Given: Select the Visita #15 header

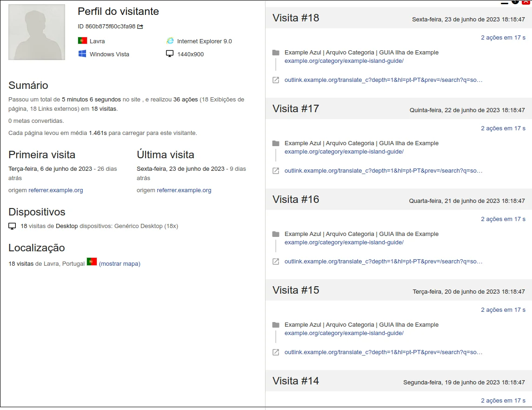Looking at the screenshot, I should coord(296,290).
